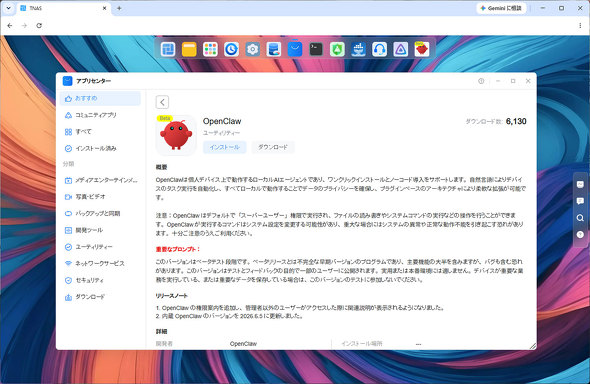The width and height of the screenshot is (590, 384).
Task: Launch the blue clock backup dock icon
Action: tap(231, 49)
